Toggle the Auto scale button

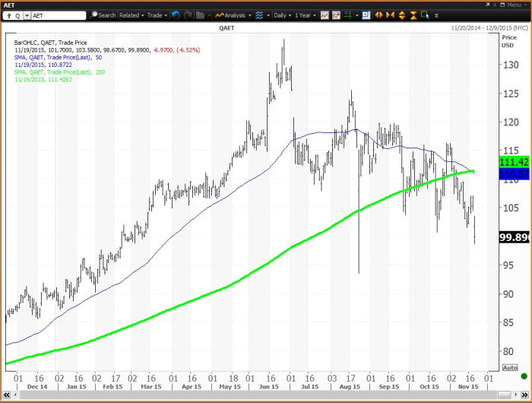pyautogui.click(x=509, y=367)
